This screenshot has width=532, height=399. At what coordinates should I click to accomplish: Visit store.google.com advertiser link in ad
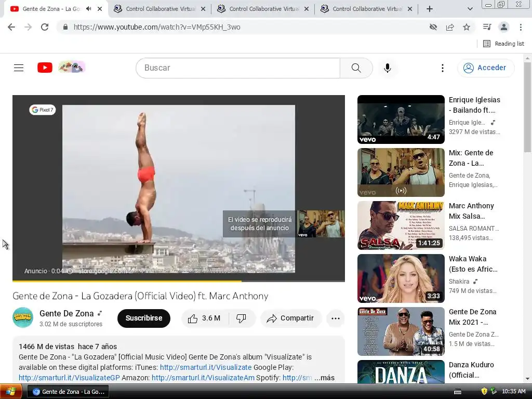(106, 271)
